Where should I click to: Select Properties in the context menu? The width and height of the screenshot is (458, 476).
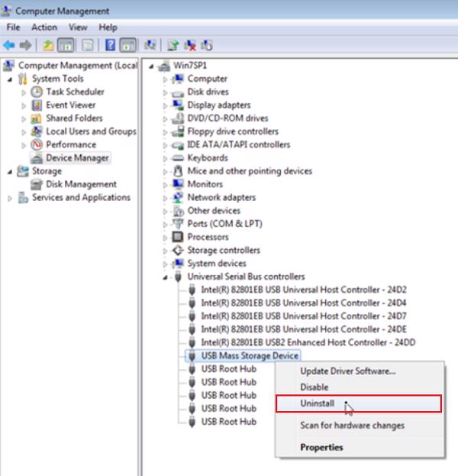pyautogui.click(x=321, y=448)
